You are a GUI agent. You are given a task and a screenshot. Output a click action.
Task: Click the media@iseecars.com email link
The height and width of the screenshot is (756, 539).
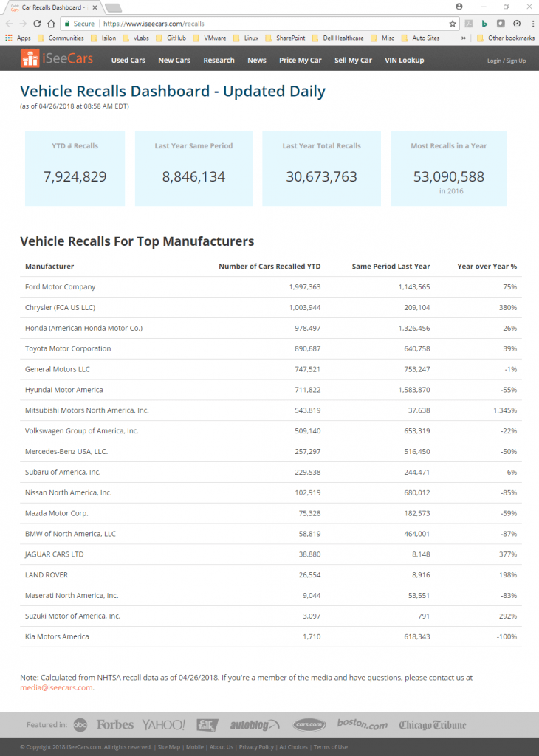(x=57, y=687)
